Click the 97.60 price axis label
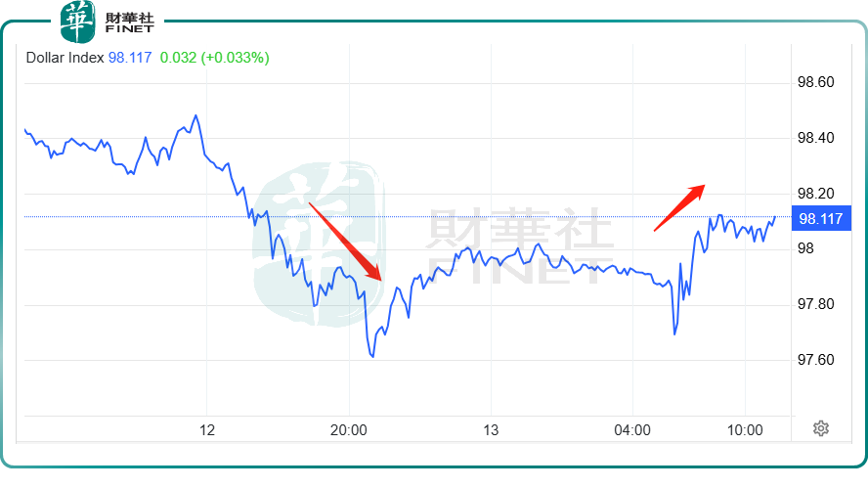 [x=815, y=360]
